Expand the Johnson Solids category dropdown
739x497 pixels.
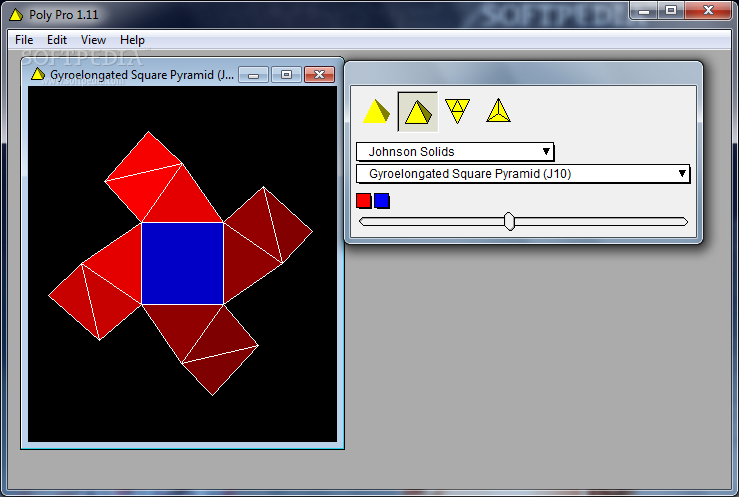(x=455, y=152)
